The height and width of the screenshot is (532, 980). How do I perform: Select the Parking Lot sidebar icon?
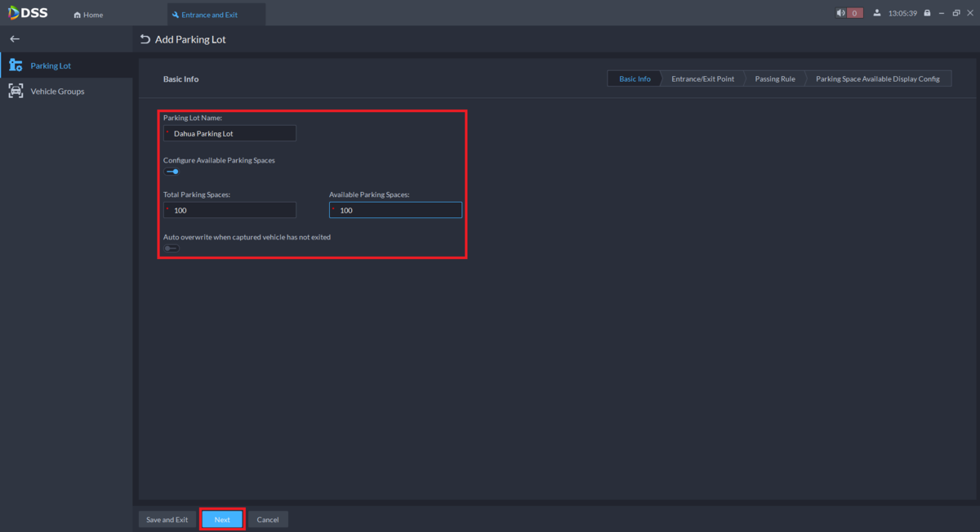click(x=16, y=65)
